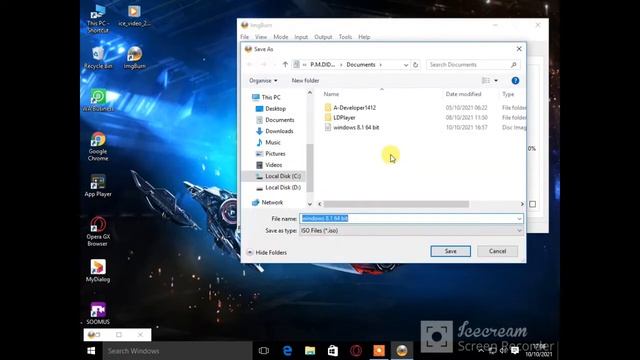Launch Google Chrome from desktop

point(98,146)
